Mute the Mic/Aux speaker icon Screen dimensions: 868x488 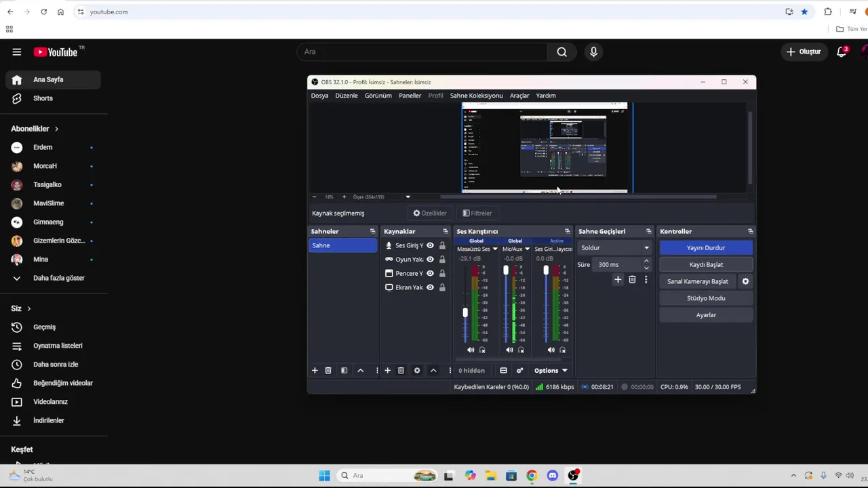(x=509, y=350)
